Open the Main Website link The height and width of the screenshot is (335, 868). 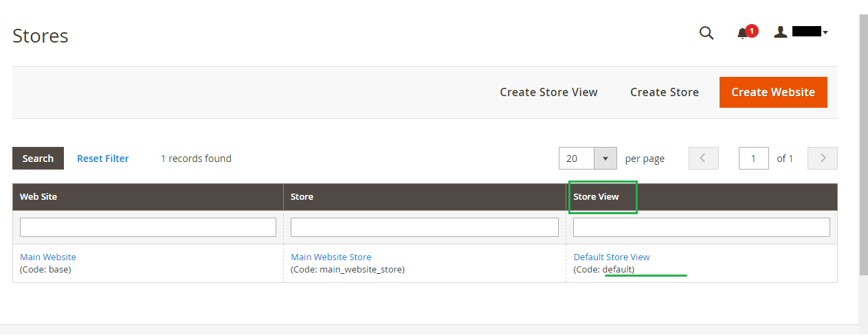tap(48, 257)
